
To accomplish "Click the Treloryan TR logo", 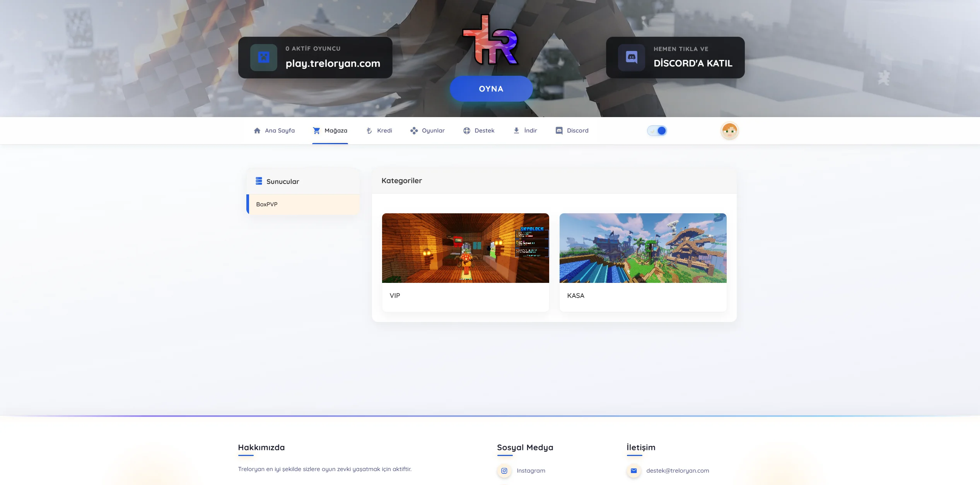I will (490, 39).
